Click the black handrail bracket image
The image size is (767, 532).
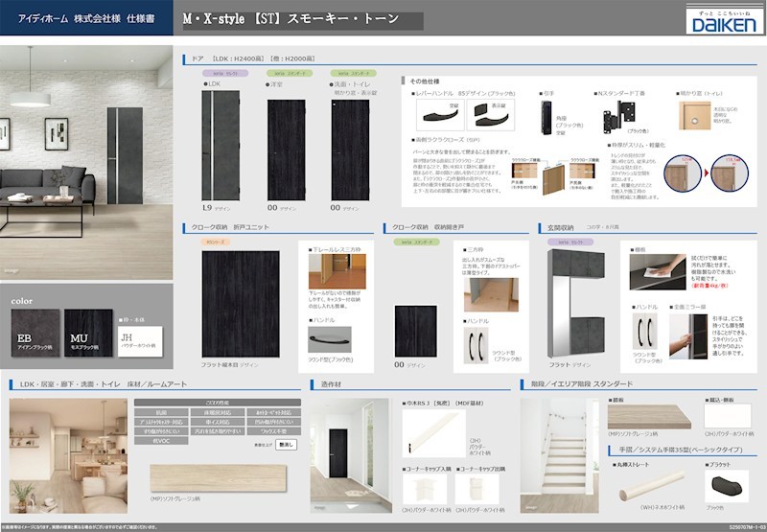click(727, 486)
